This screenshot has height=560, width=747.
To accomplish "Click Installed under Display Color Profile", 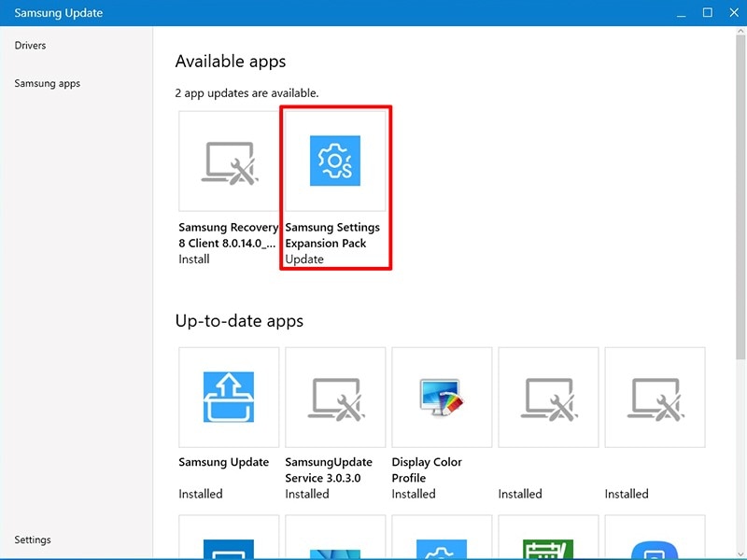I will 414,494.
